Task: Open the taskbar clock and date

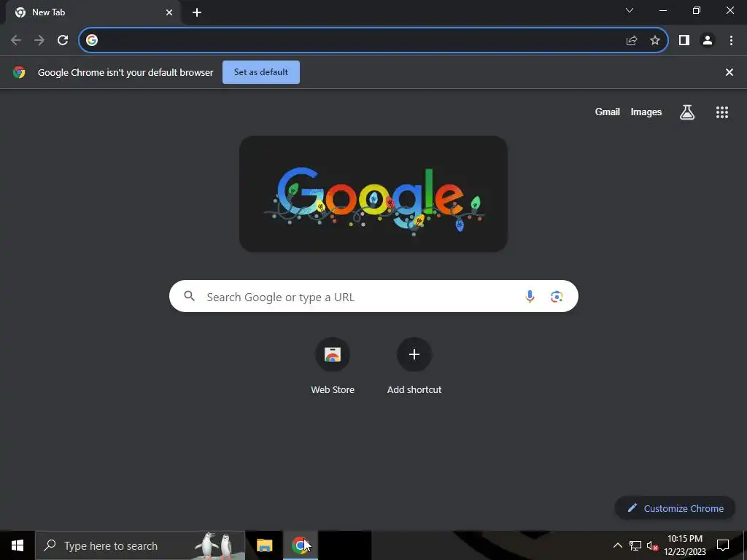Action: click(x=685, y=545)
